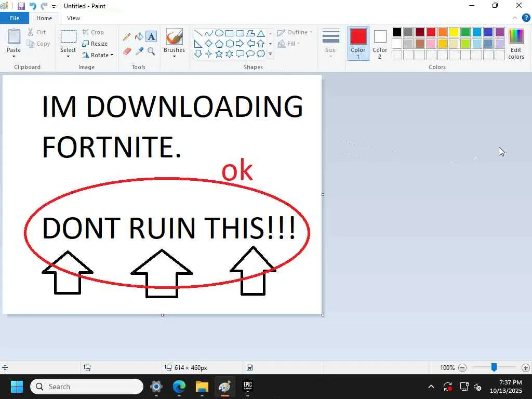Zoom out with the minus button

[462, 367]
